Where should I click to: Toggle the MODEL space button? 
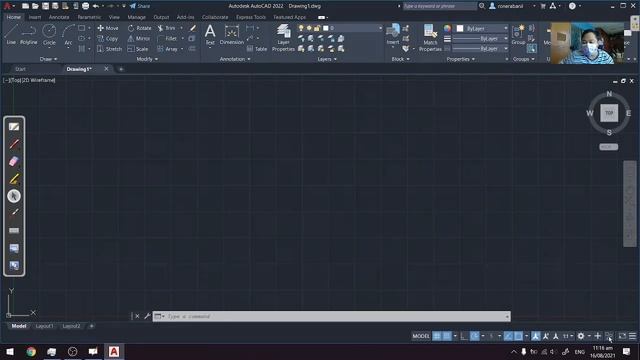point(421,336)
